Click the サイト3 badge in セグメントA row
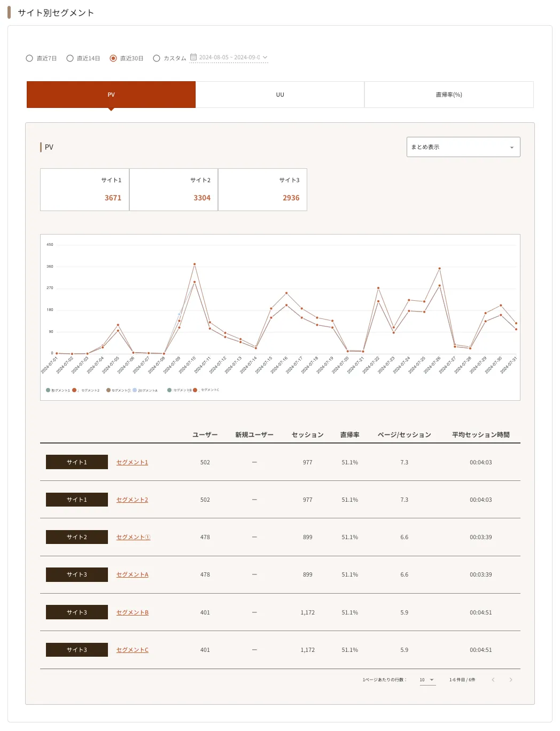 point(77,574)
